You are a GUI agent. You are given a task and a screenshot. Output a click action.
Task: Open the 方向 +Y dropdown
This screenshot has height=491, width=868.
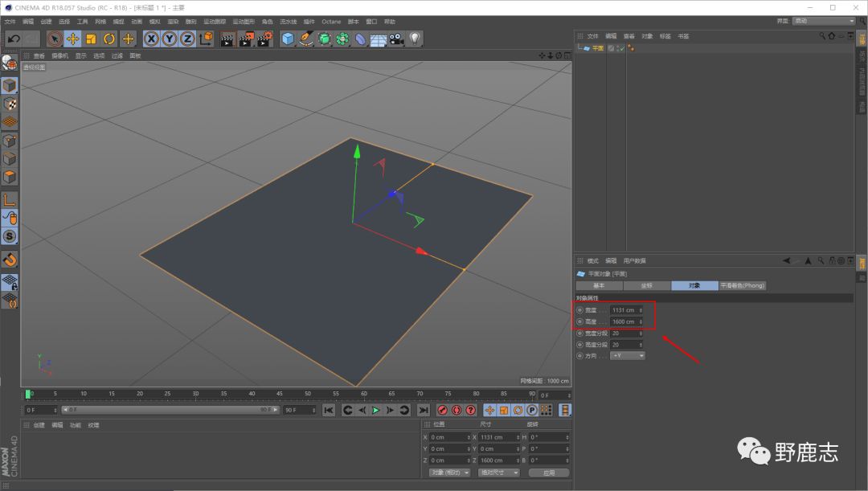click(x=627, y=355)
